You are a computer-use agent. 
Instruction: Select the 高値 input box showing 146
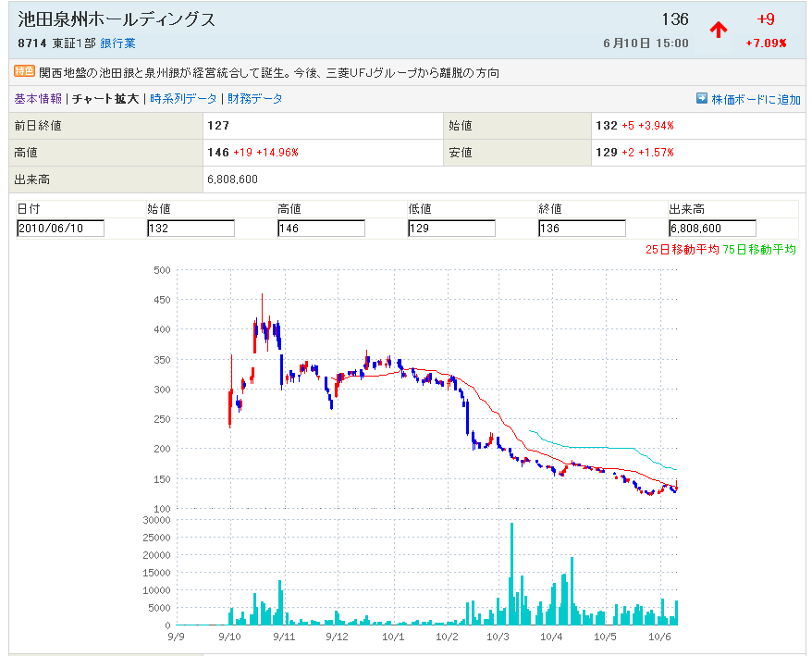(x=321, y=229)
